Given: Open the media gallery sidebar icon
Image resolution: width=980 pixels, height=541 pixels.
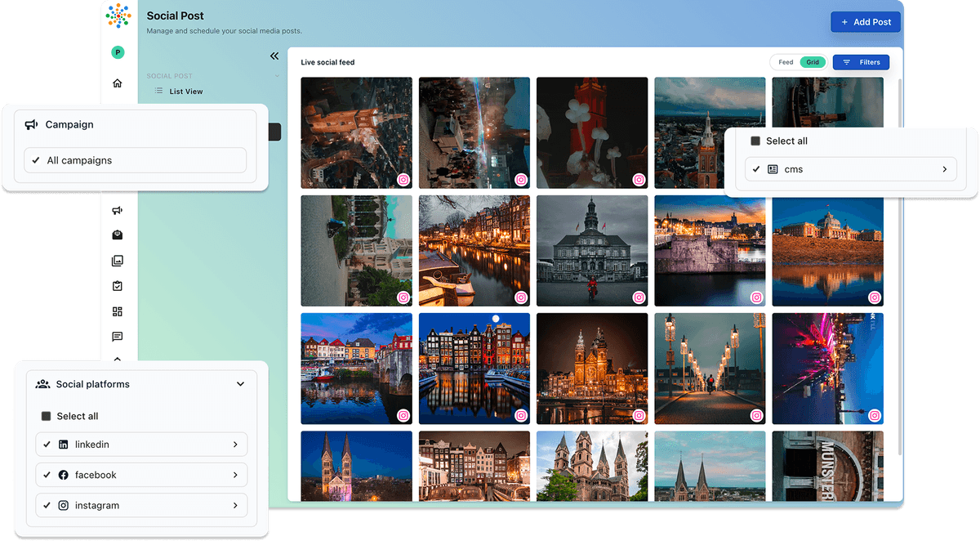Looking at the screenshot, I should point(118,261).
